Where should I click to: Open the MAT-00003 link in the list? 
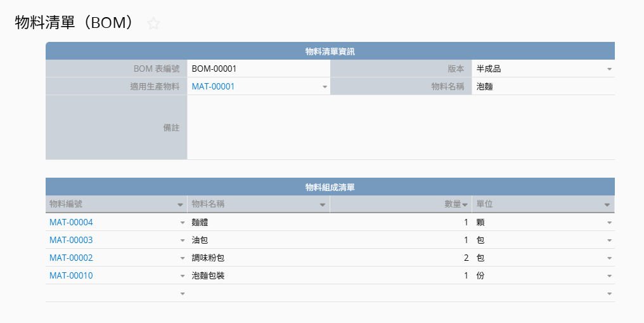71,240
